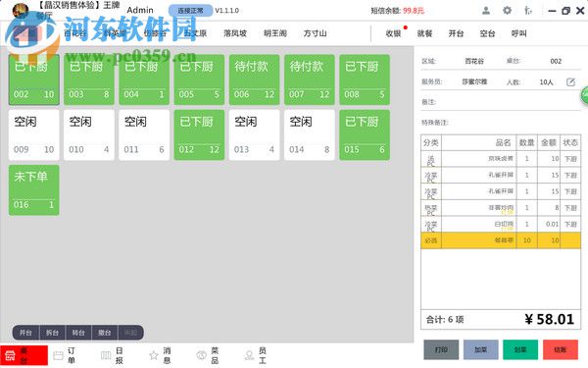This screenshot has height=368, width=588.
Task: Click the 状态 column header
Action: coord(570,142)
